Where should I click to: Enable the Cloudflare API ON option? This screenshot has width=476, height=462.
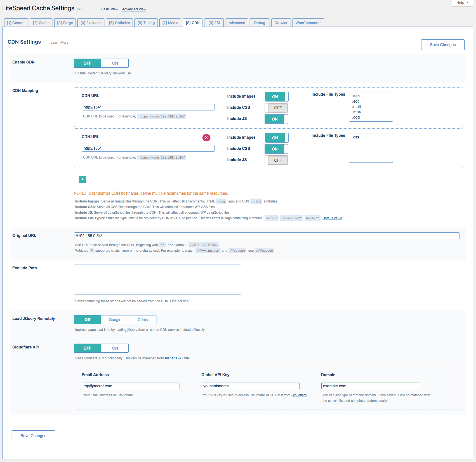pyautogui.click(x=115, y=348)
